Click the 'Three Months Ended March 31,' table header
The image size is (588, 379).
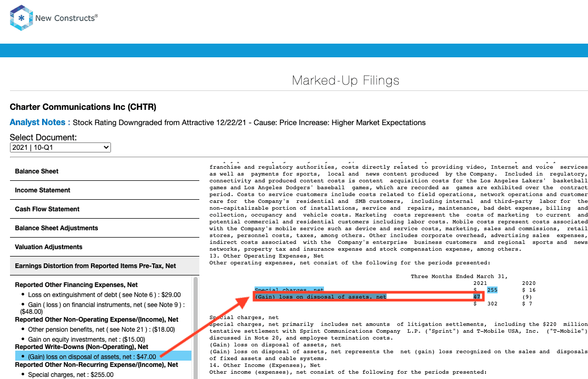459,276
